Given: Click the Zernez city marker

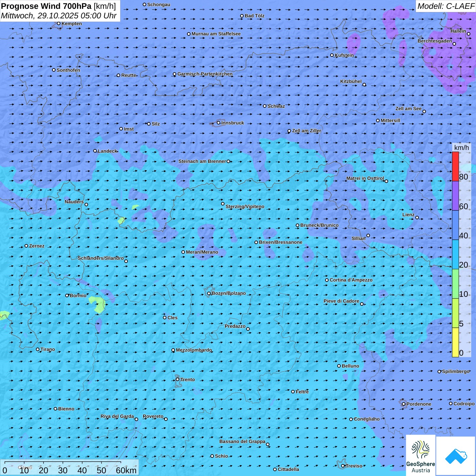Looking at the screenshot, I should (27, 246).
